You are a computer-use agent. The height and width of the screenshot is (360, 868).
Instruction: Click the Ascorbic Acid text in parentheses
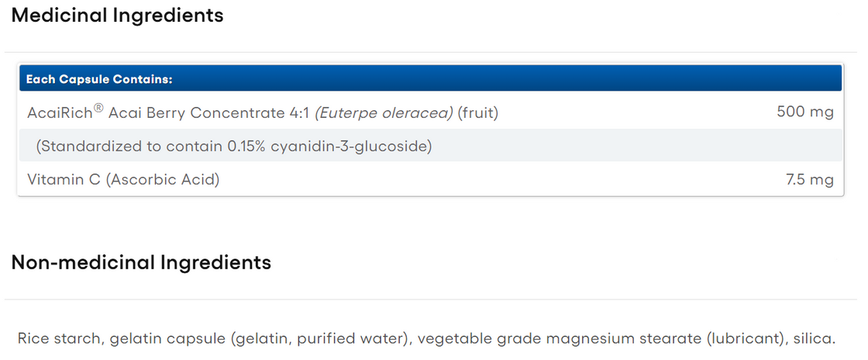163,180
